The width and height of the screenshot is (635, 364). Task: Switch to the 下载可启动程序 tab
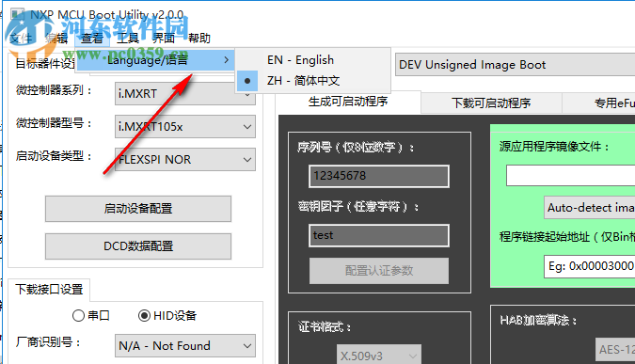pyautogui.click(x=491, y=103)
